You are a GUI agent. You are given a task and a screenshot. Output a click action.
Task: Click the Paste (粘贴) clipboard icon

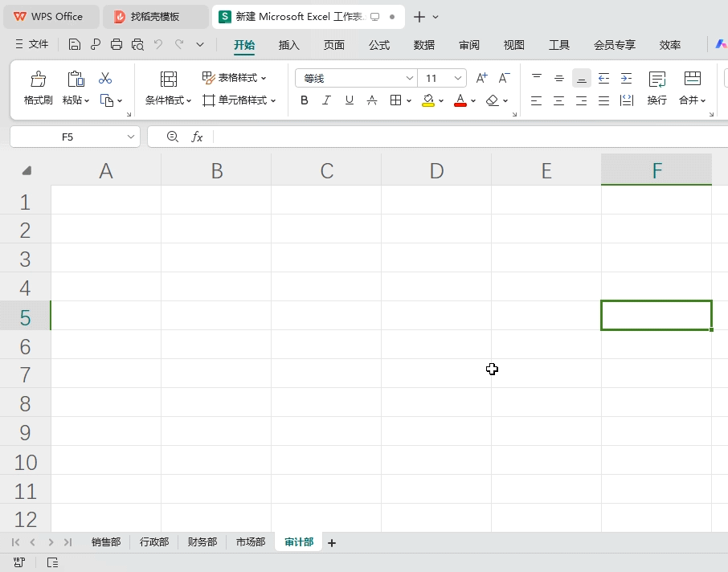click(x=76, y=79)
